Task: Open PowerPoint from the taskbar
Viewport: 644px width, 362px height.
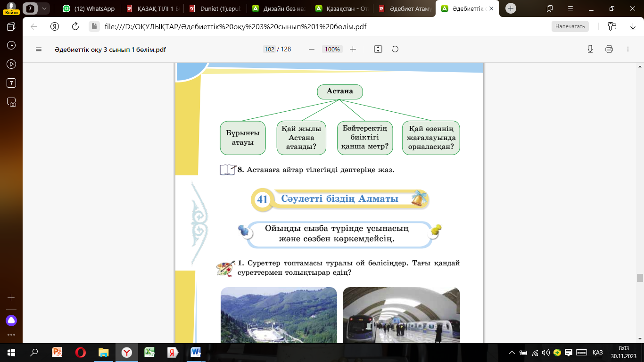Action: tap(57, 352)
